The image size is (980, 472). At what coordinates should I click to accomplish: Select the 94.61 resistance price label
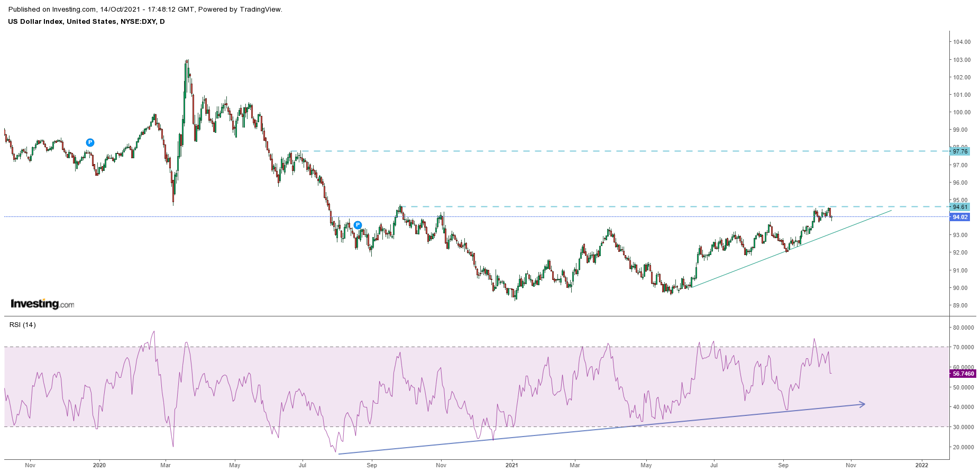click(x=960, y=207)
